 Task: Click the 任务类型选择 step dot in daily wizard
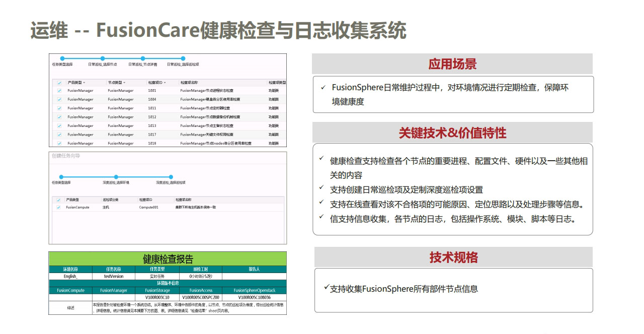tap(62, 58)
